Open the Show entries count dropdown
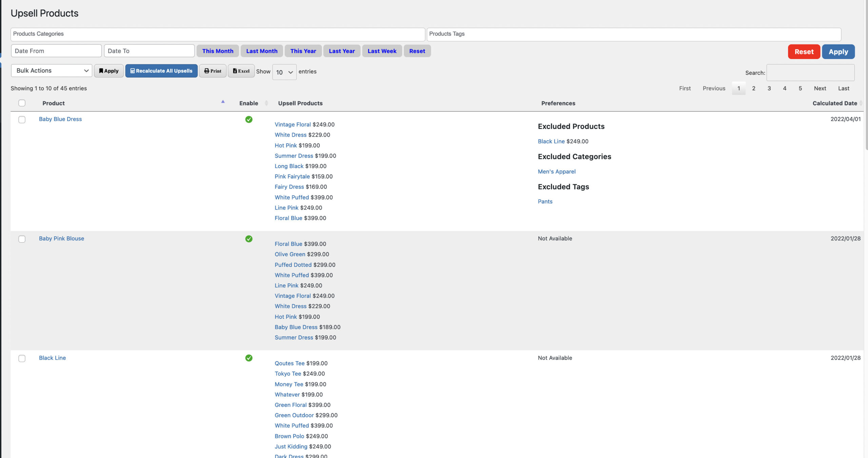Image resolution: width=868 pixels, height=458 pixels. [x=284, y=72]
